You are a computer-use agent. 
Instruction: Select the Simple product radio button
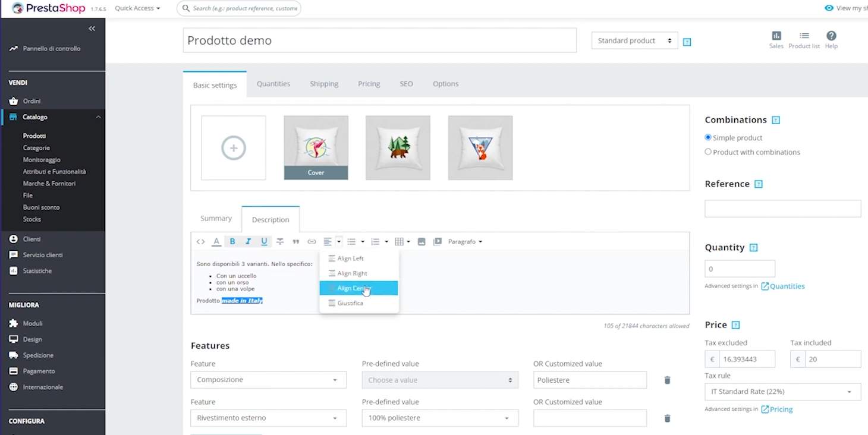point(708,137)
